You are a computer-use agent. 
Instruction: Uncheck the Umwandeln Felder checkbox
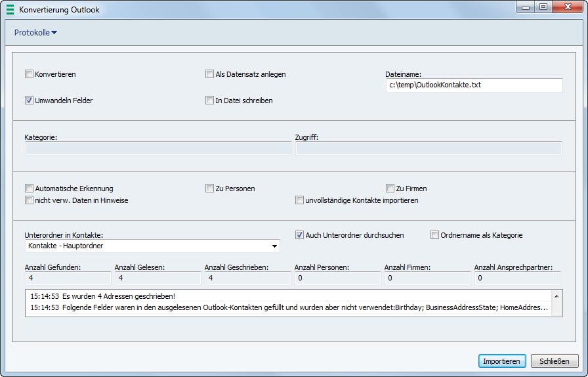coord(29,100)
